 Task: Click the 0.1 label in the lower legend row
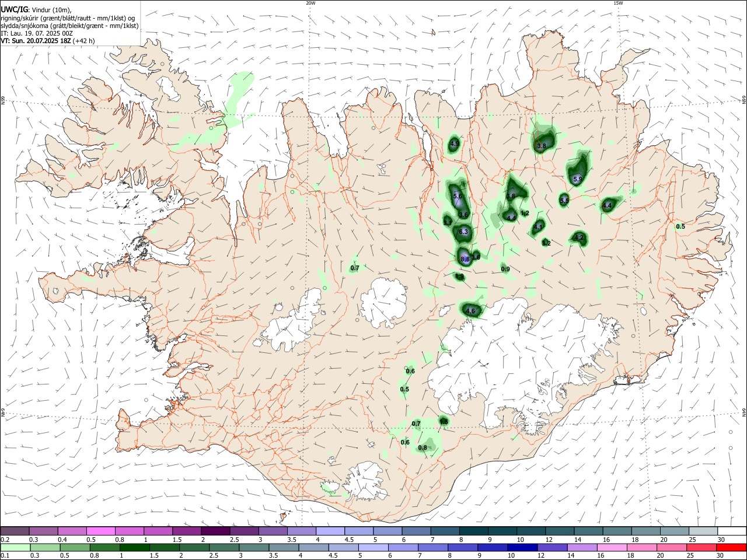[x=5, y=555]
